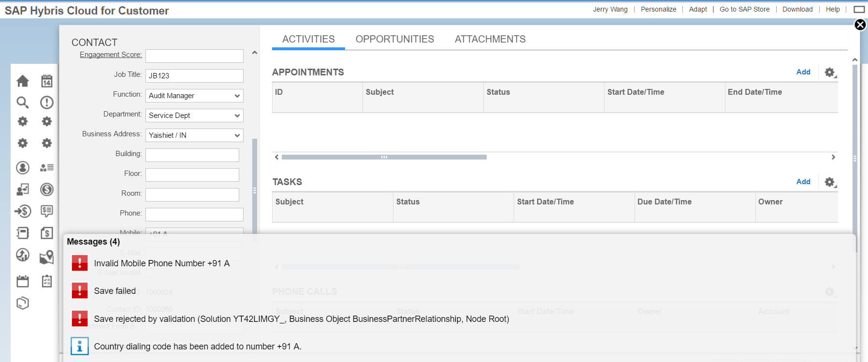Screen dimensions: 868x362
Task: Go to the Home icon in sidebar
Action: coord(23,81)
